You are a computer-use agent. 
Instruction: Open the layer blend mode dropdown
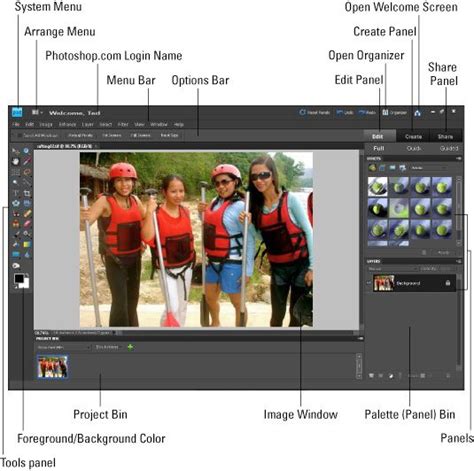392,269
